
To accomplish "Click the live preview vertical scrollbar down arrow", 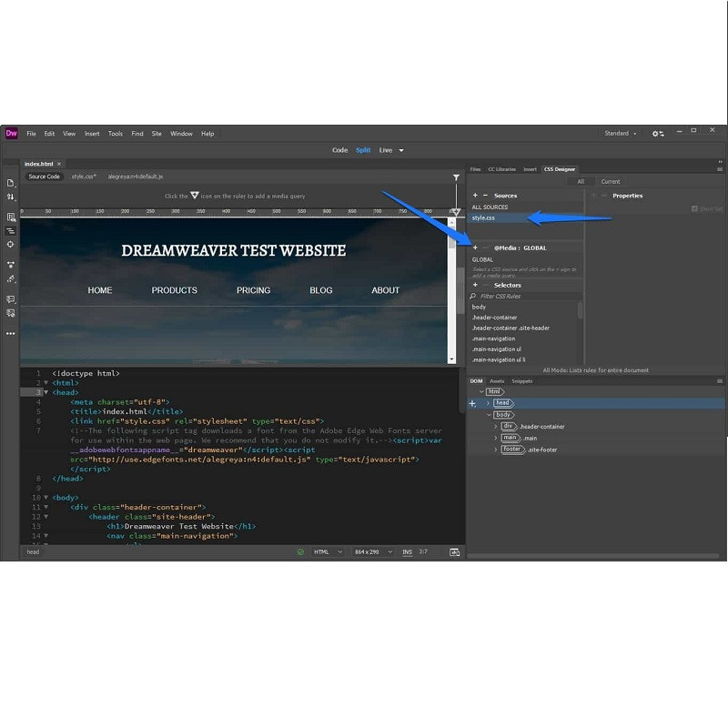I will (x=451, y=359).
